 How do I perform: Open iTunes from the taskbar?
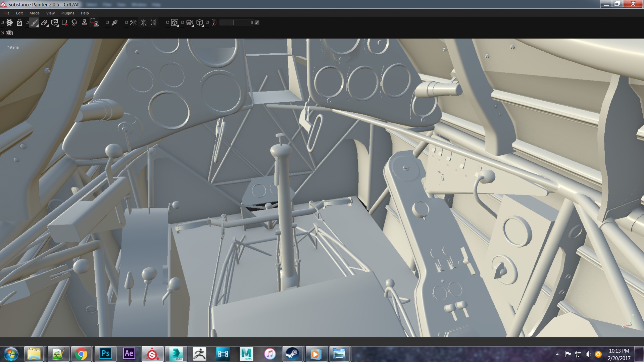tap(270, 354)
